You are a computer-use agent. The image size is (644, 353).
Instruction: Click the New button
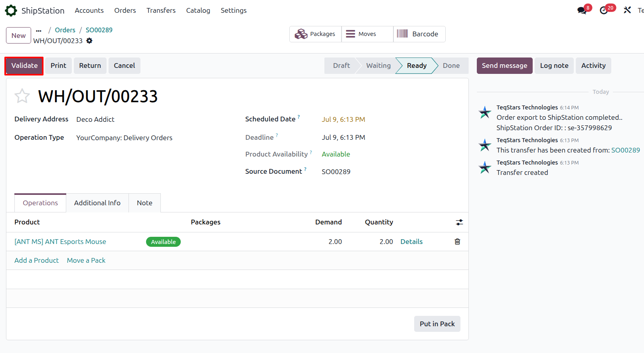tap(18, 36)
